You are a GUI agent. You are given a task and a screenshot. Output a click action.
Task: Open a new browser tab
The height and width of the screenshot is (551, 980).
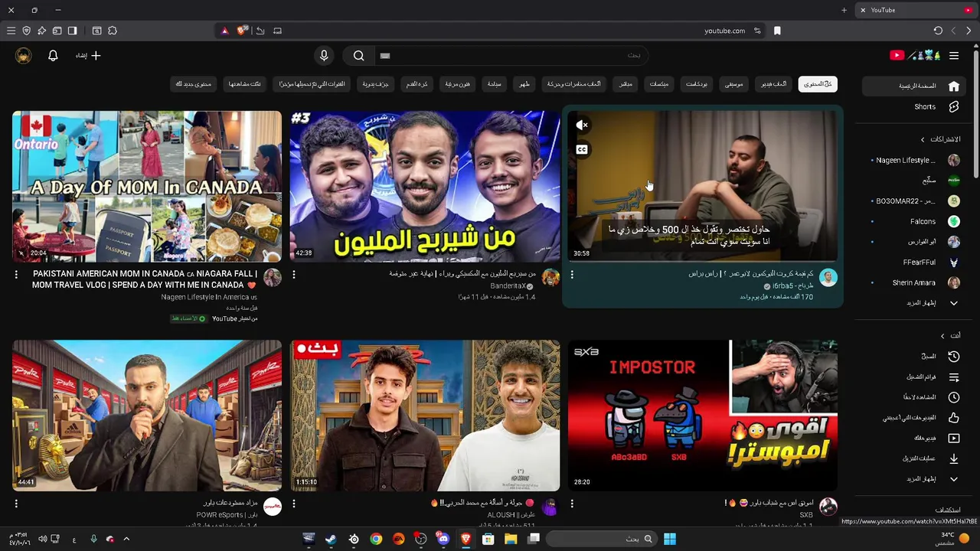844,10
